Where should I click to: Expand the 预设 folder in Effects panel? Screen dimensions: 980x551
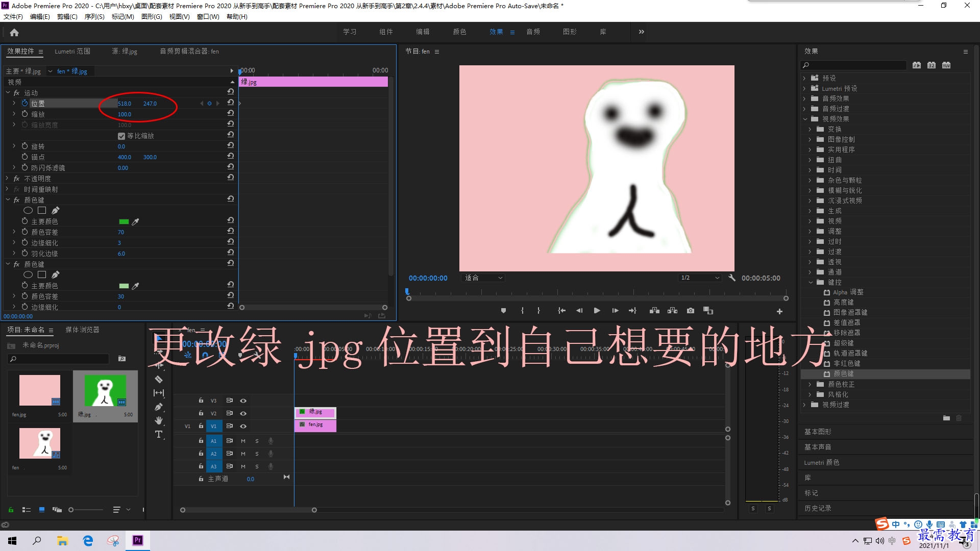tap(804, 78)
